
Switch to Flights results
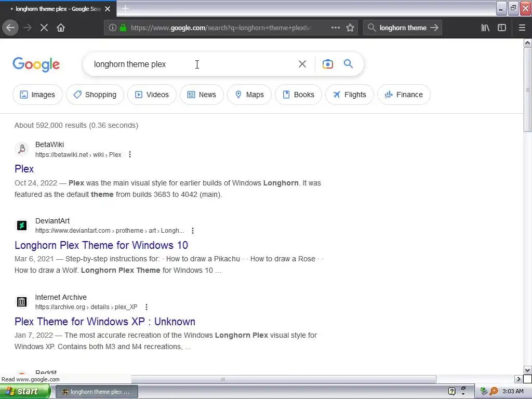click(350, 95)
